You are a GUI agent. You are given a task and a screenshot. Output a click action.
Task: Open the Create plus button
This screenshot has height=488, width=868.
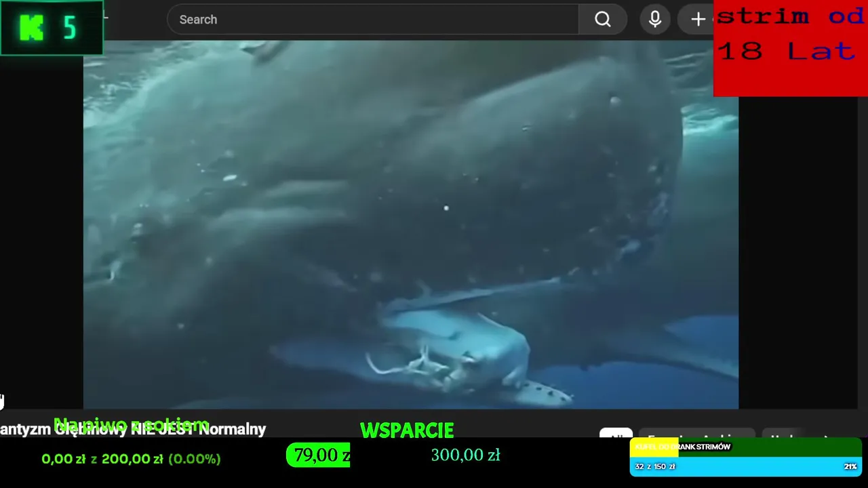(698, 20)
